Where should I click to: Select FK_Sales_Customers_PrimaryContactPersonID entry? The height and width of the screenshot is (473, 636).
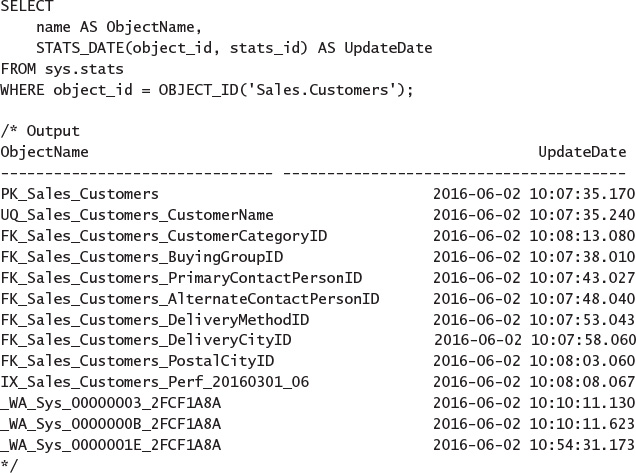181,278
